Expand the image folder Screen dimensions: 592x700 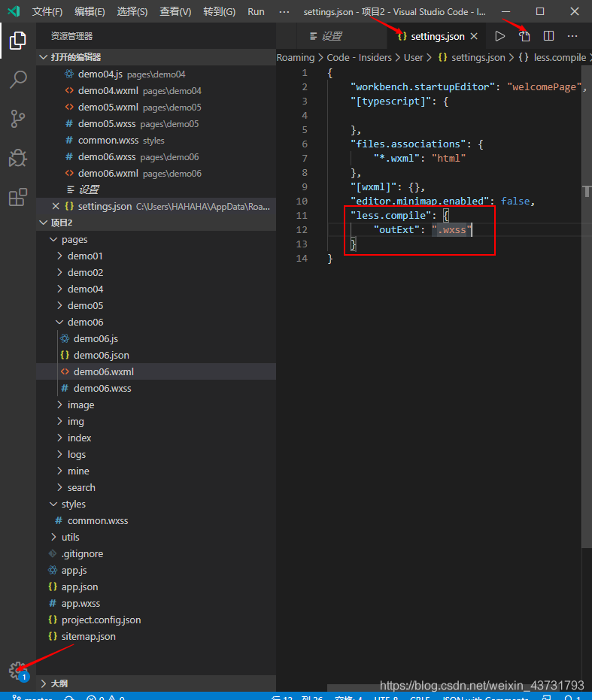156,405
